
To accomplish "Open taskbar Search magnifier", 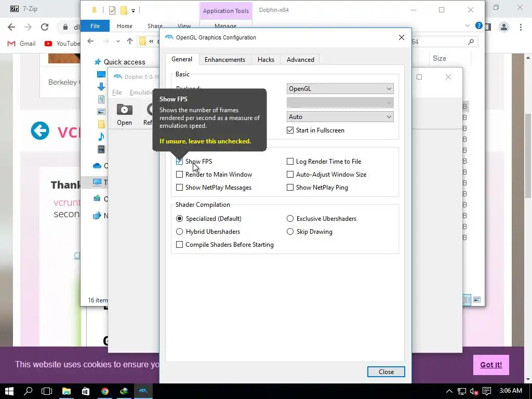I will pyautogui.click(x=28, y=391).
